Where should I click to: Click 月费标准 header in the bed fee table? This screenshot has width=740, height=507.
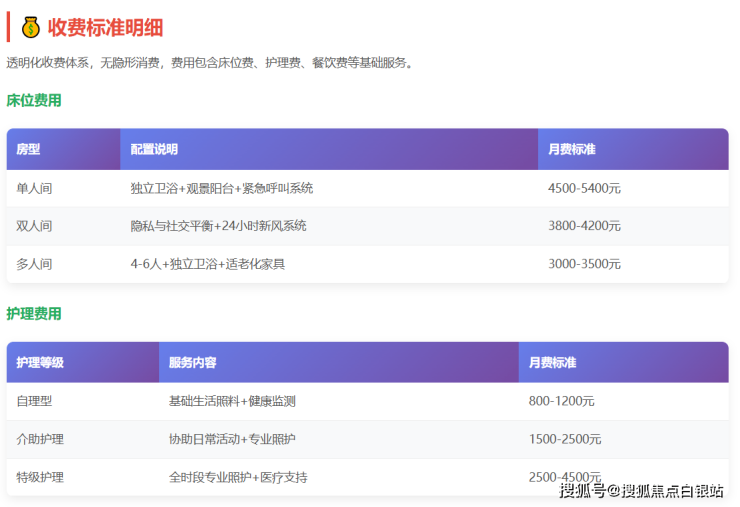[x=572, y=149]
